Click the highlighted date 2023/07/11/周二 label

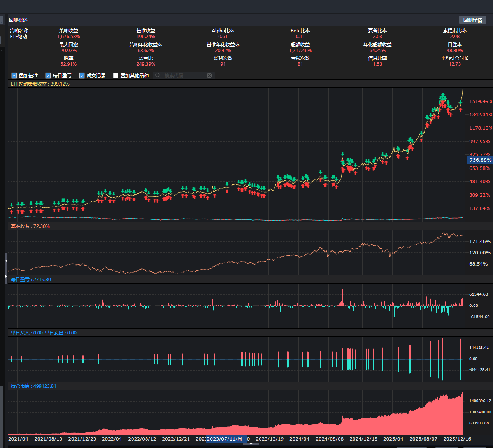(x=226, y=439)
